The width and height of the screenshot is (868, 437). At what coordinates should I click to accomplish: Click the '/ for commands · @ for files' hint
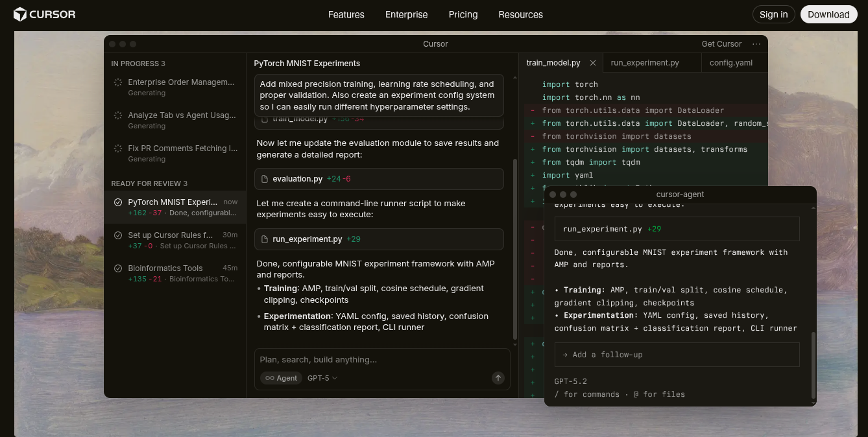tap(620, 394)
